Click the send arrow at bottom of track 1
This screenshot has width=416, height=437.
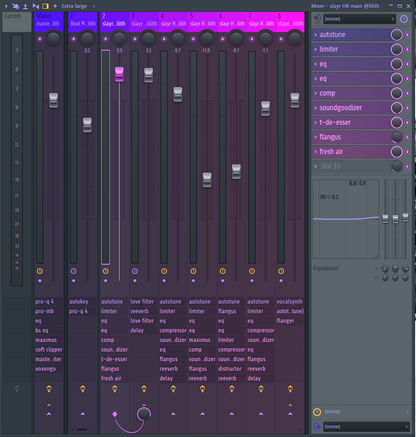[83, 414]
